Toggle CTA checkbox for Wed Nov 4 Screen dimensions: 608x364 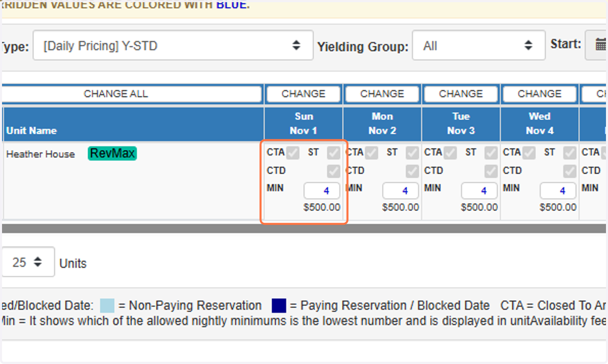coord(529,152)
